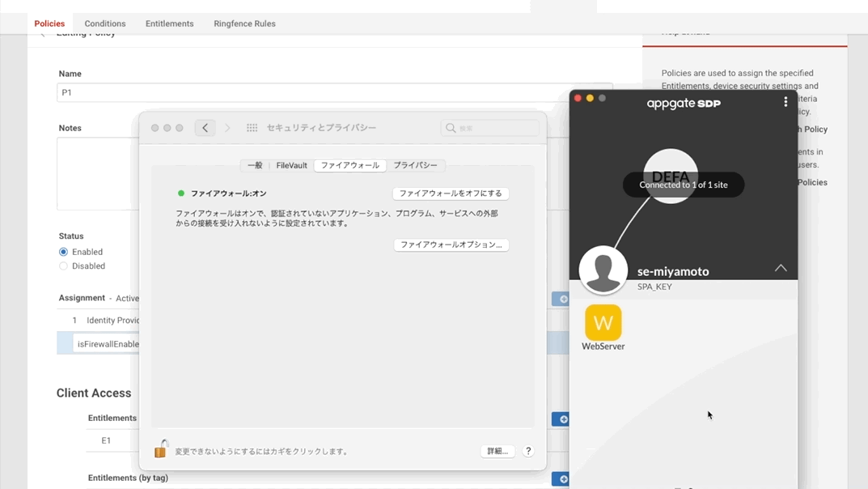868x489 pixels.
Task: Switch to the FileVault tab
Action: point(291,165)
